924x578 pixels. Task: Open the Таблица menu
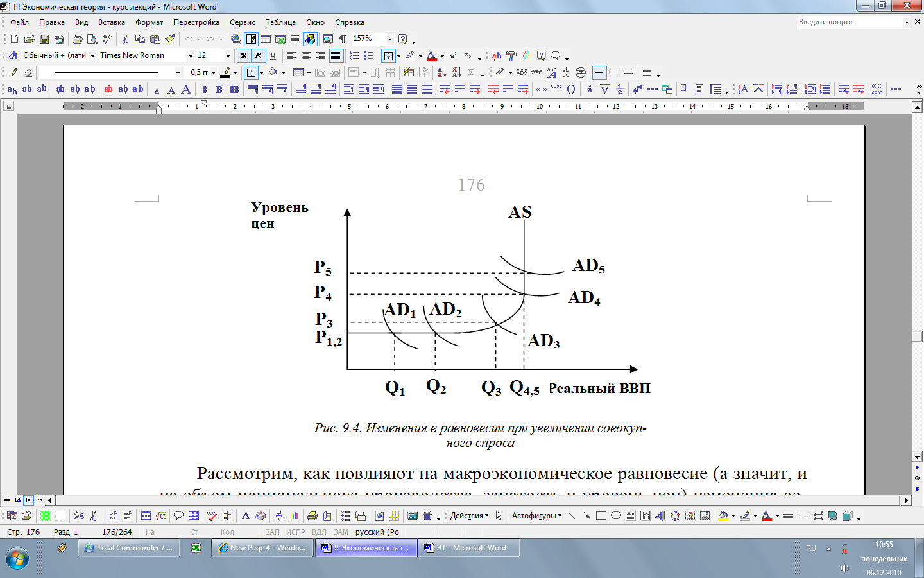point(280,22)
